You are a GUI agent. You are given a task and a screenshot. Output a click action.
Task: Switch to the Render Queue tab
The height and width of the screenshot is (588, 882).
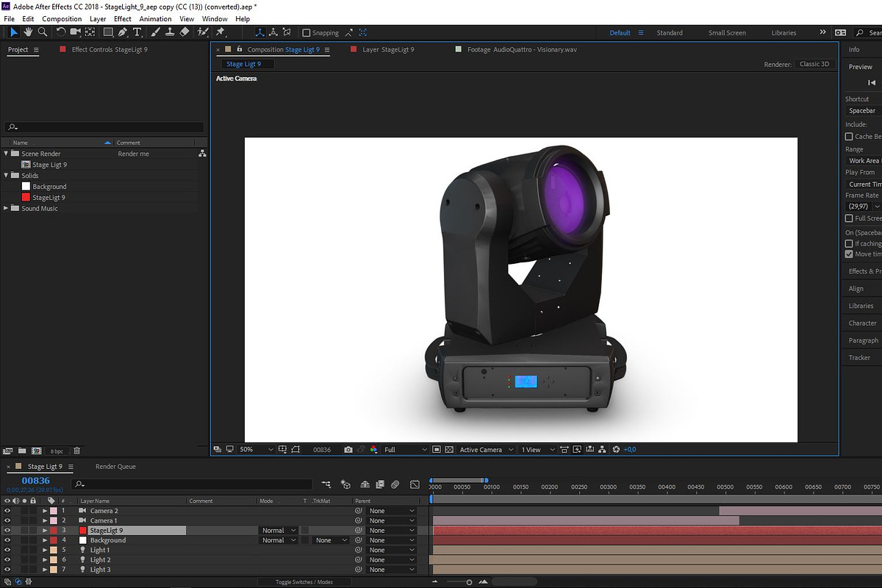coord(115,467)
